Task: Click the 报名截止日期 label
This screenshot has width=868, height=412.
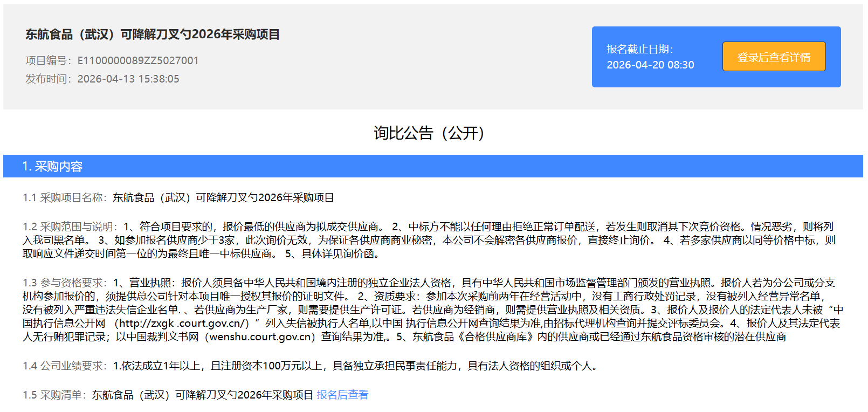Action: 639,49
